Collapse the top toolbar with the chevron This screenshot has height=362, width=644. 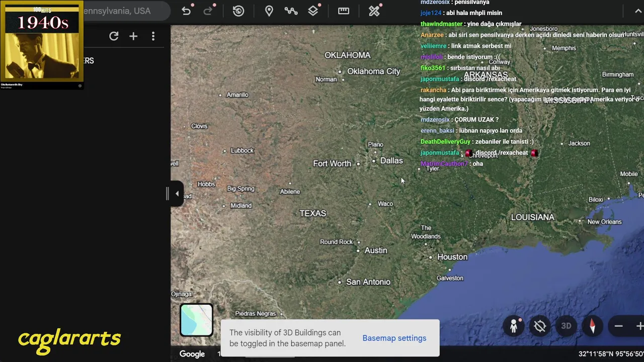tap(637, 11)
